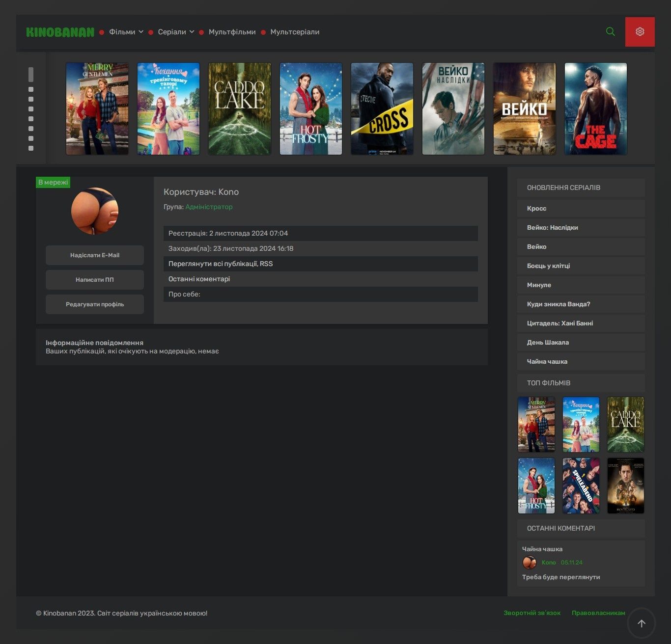Image resolution: width=671 pixels, height=644 pixels.
Task: Select The Merry Gentlemen carousel poster
Action: 97,108
